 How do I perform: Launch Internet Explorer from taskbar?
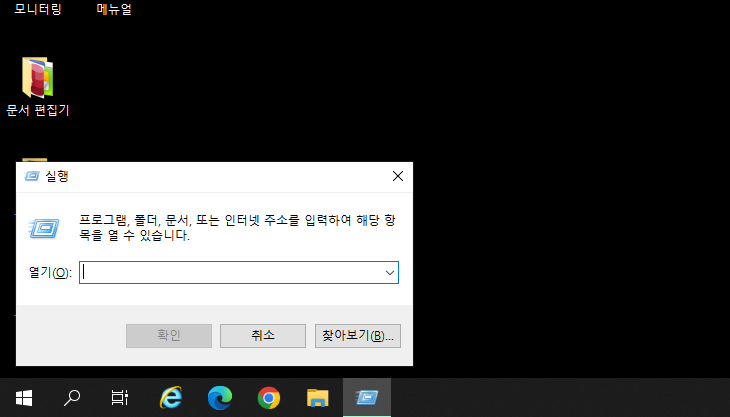(171, 398)
